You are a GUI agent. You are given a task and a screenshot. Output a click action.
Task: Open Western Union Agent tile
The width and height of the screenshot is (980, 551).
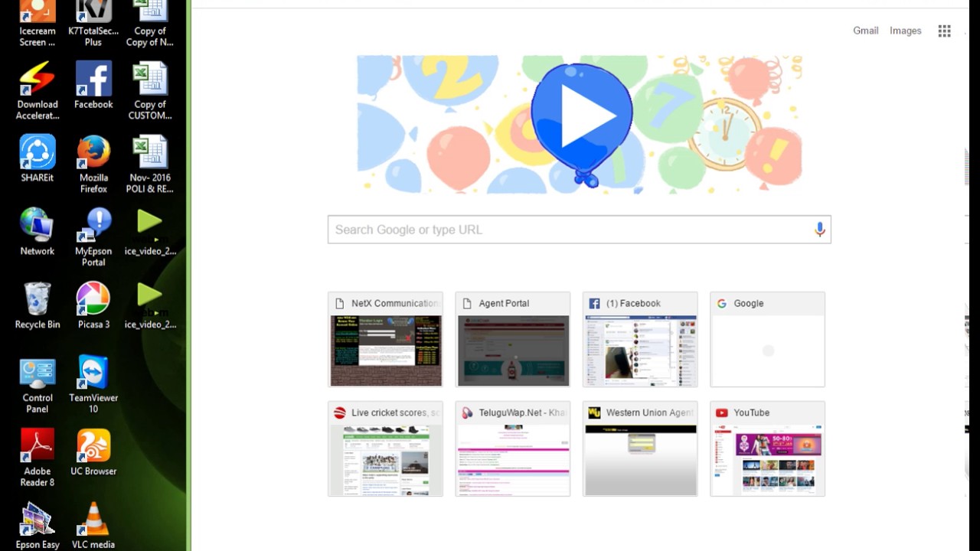[x=640, y=448]
